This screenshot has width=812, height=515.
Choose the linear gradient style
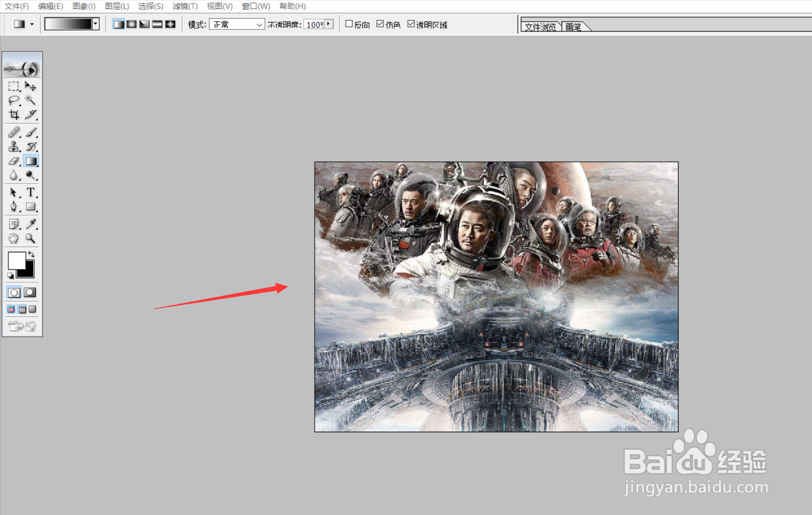click(119, 24)
